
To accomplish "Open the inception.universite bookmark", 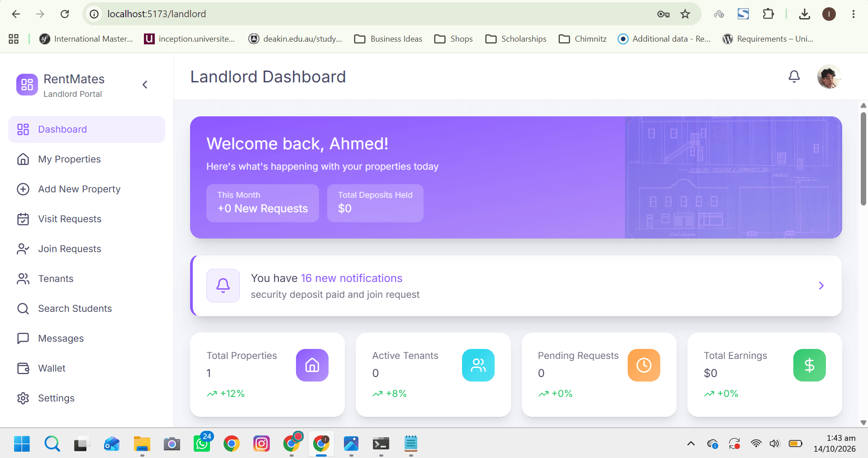I will [190, 39].
